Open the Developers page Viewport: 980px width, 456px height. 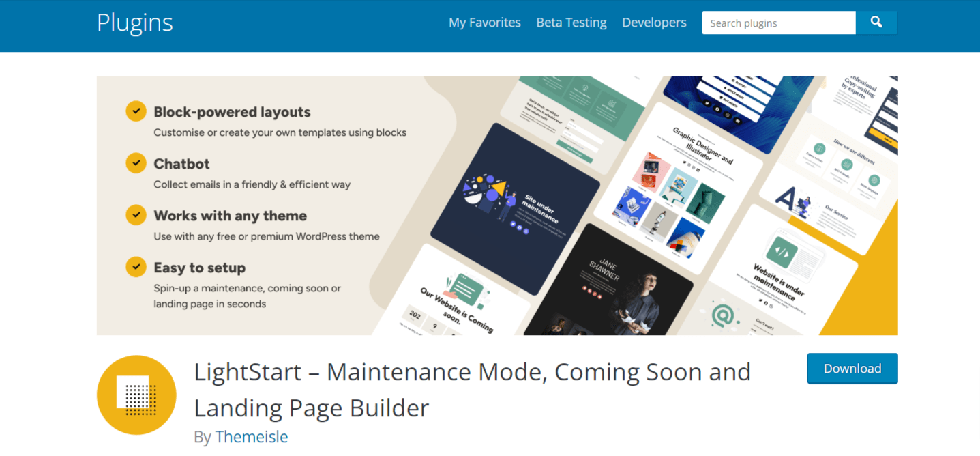[653, 22]
